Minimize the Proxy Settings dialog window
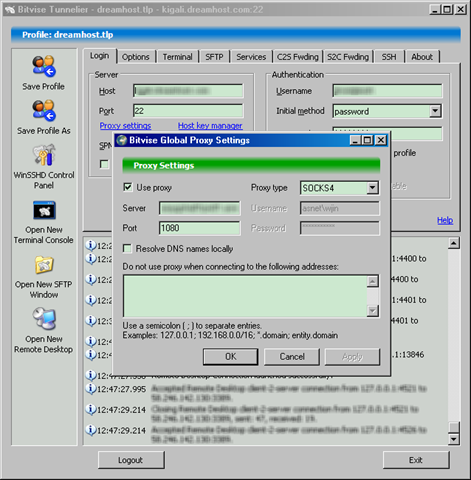This screenshot has height=480, width=471. tap(356, 140)
